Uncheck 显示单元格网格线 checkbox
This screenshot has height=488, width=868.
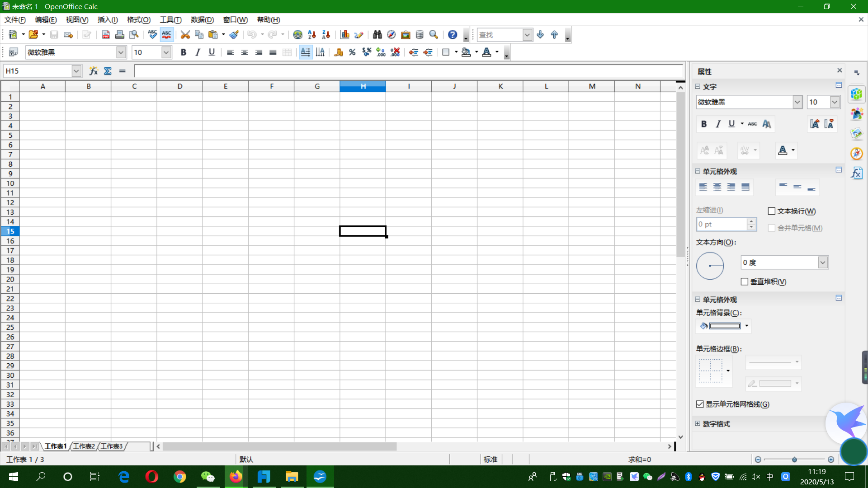click(x=700, y=404)
